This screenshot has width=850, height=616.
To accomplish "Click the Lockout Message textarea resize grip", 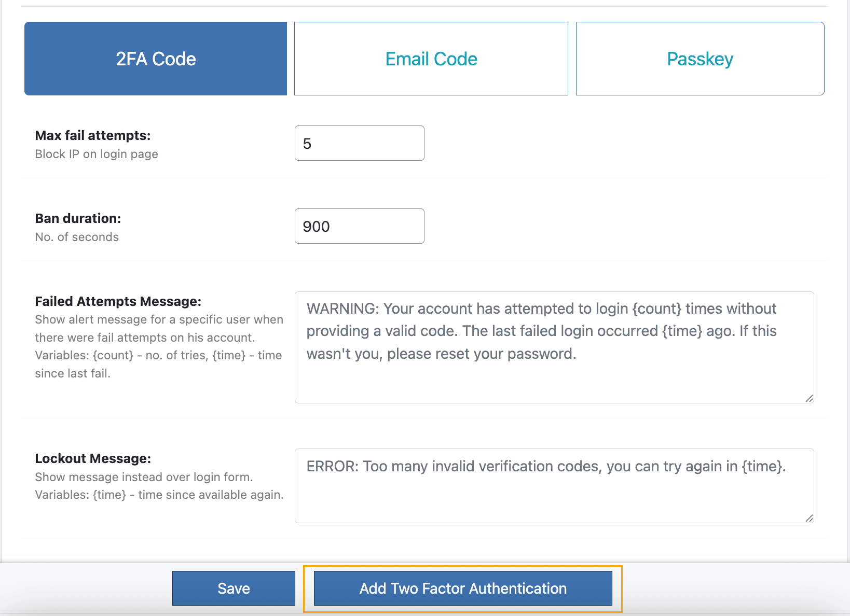I will tap(808, 519).
